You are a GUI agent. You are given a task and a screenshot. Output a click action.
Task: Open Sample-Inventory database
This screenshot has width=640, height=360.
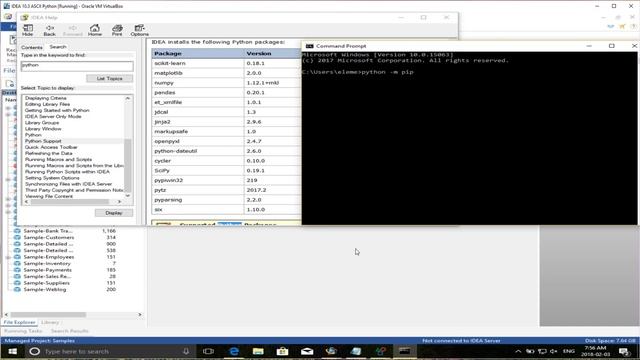[47, 264]
